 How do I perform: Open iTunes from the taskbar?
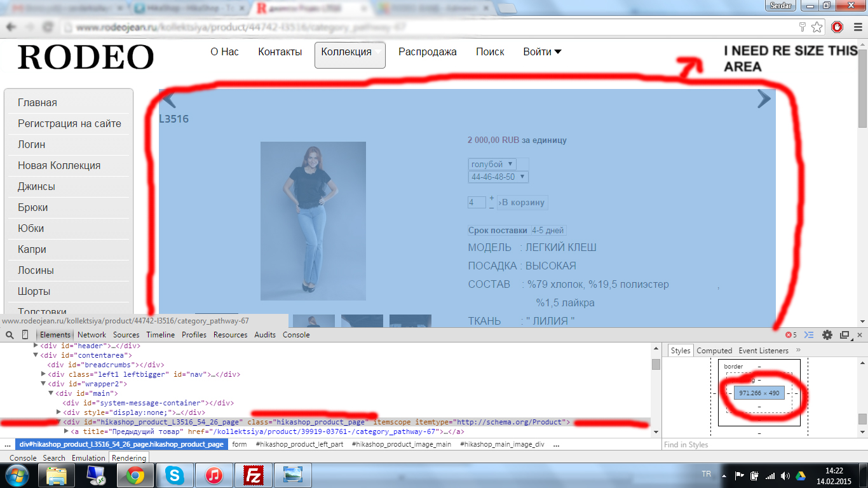pyautogui.click(x=214, y=475)
